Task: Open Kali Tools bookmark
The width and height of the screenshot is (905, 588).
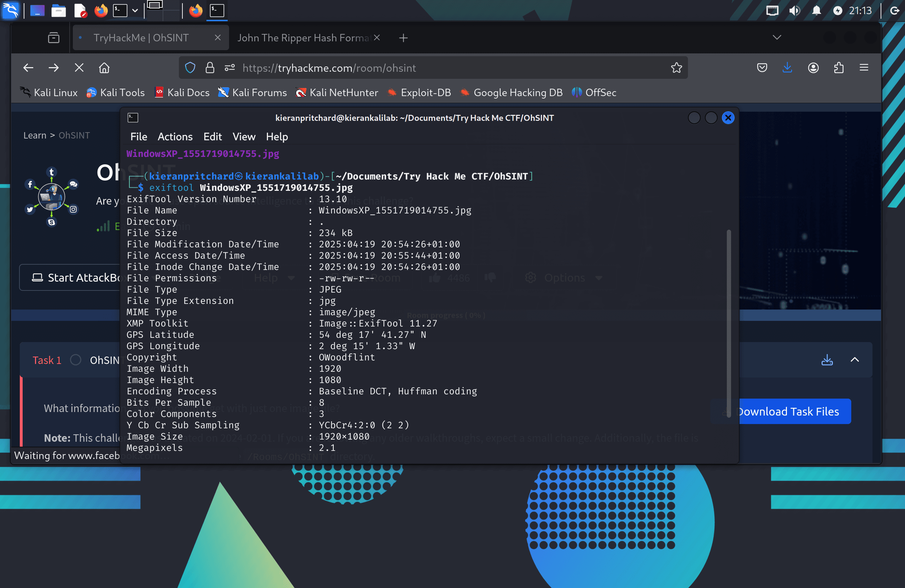Action: click(x=116, y=92)
